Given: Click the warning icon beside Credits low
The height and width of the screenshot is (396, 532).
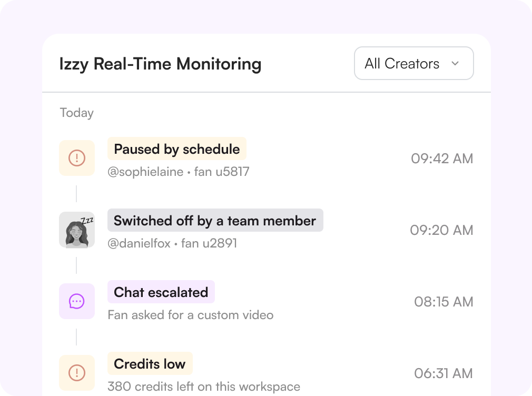Looking at the screenshot, I should tap(77, 373).
